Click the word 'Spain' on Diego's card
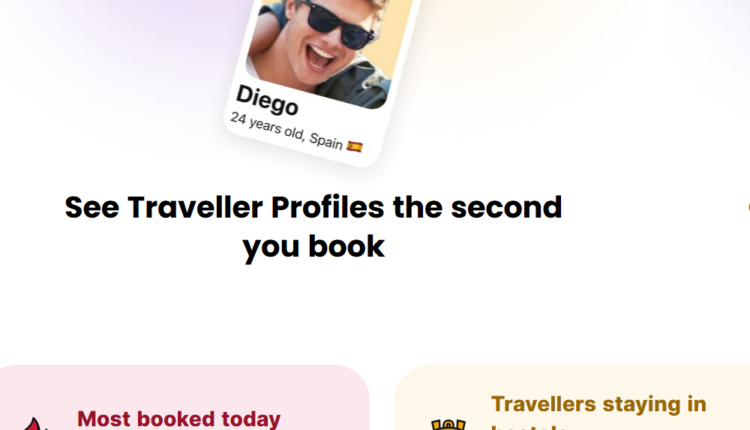 tap(326, 141)
